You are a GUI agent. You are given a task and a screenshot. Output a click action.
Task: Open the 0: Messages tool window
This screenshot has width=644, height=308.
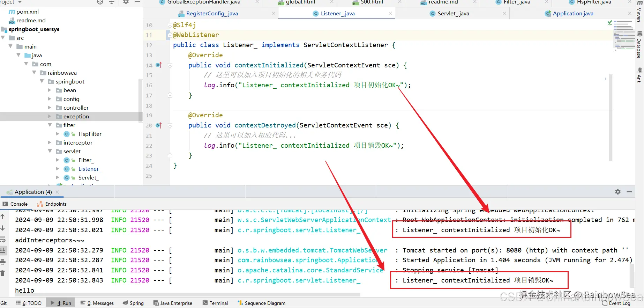97,303
